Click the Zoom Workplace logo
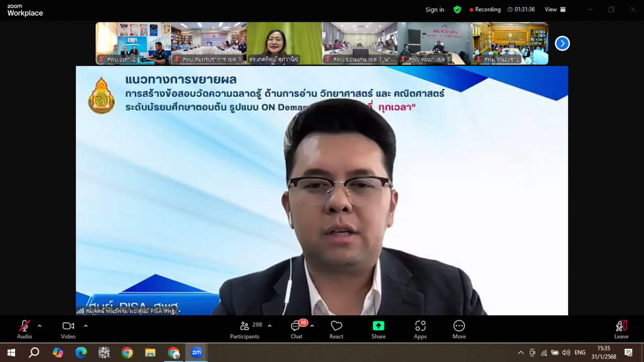The image size is (644, 362). [x=25, y=10]
